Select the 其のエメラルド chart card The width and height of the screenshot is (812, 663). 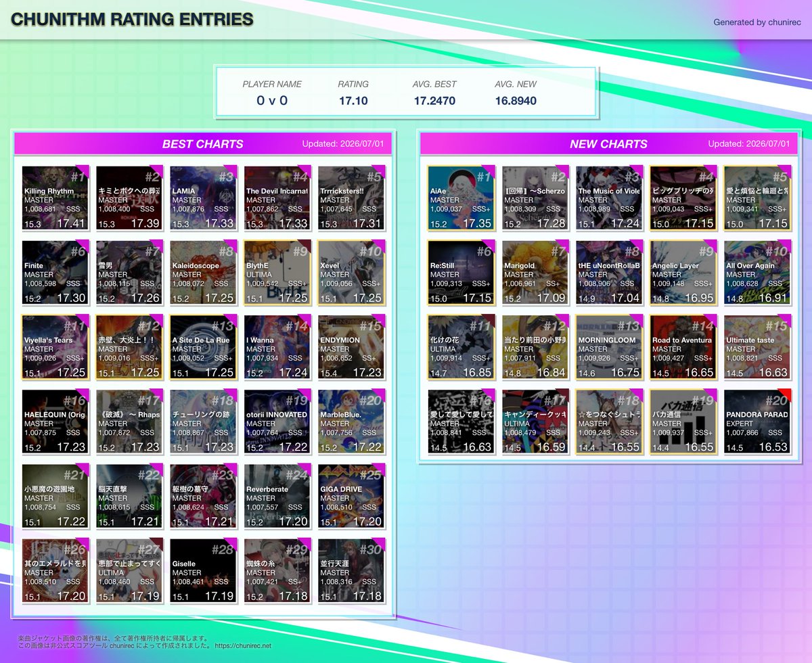coord(55,570)
